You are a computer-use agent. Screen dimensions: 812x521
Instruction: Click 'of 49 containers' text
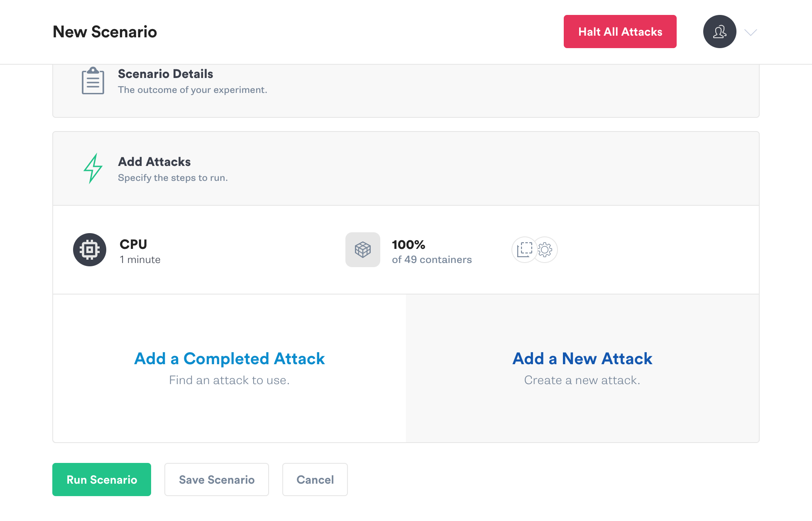(432, 260)
